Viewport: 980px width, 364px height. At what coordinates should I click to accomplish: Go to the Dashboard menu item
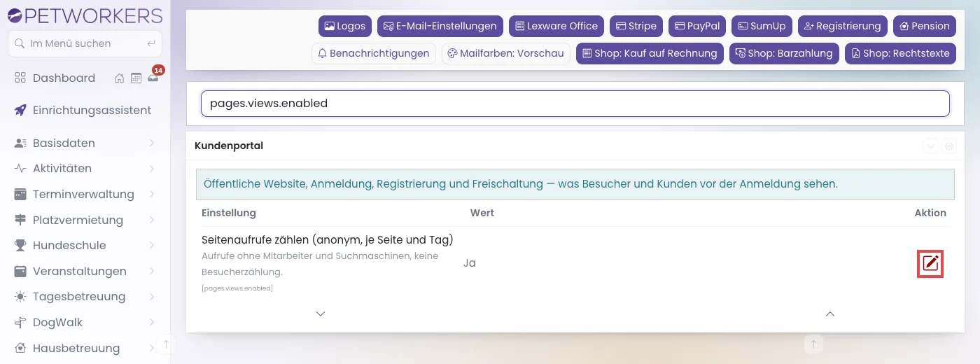(64, 78)
